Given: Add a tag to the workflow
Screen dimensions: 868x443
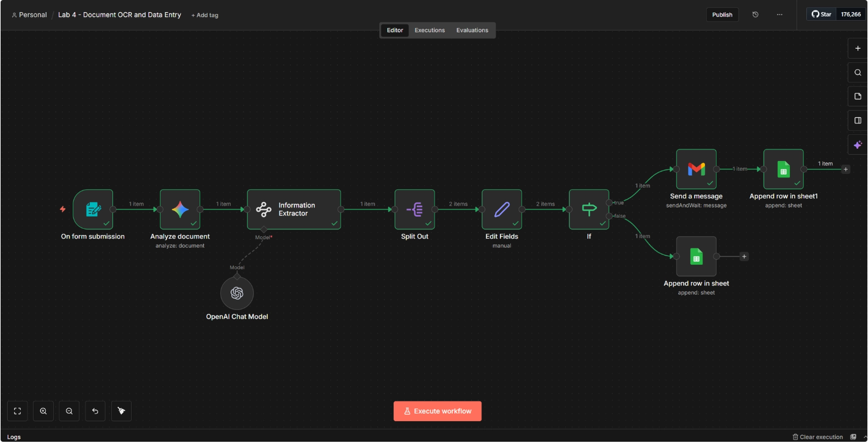Looking at the screenshot, I should (x=204, y=15).
